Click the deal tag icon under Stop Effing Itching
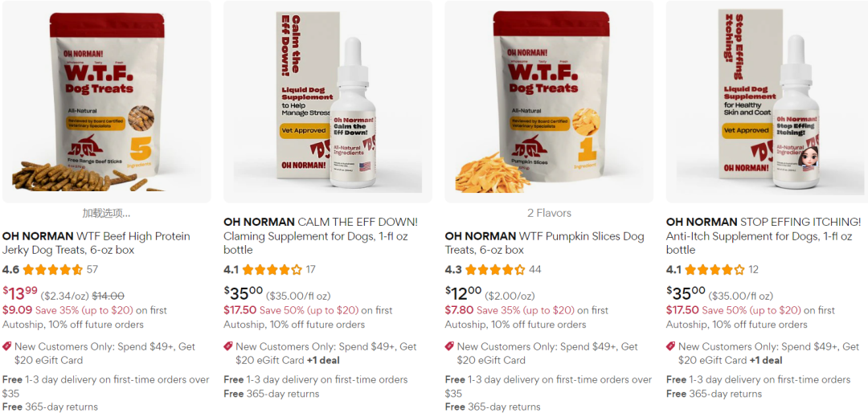Viewport: 868px width, 417px height. point(671,347)
